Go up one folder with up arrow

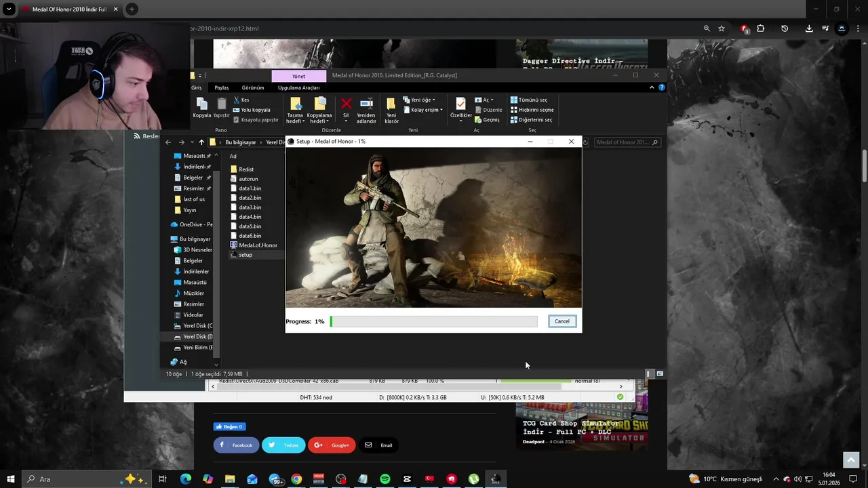(201, 142)
